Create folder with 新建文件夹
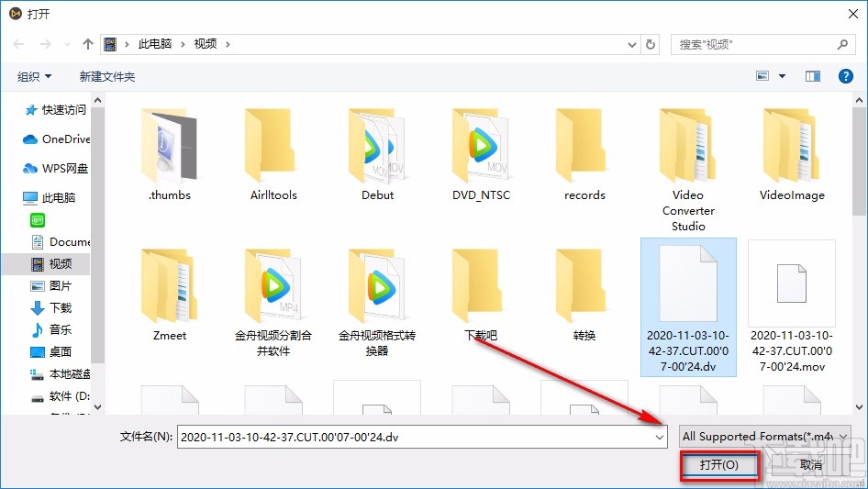This screenshot has width=868, height=489. (x=106, y=76)
